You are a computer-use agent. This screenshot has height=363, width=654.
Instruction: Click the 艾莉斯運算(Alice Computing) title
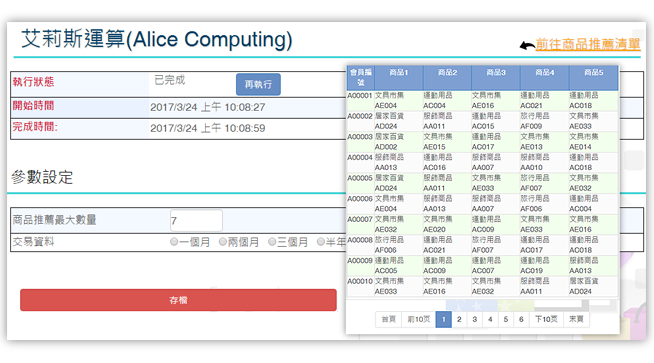(157, 40)
